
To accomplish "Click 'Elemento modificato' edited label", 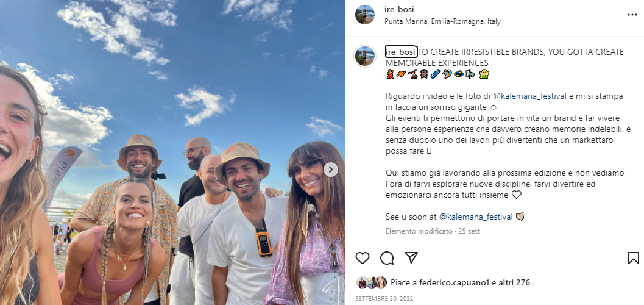I will (419, 231).
